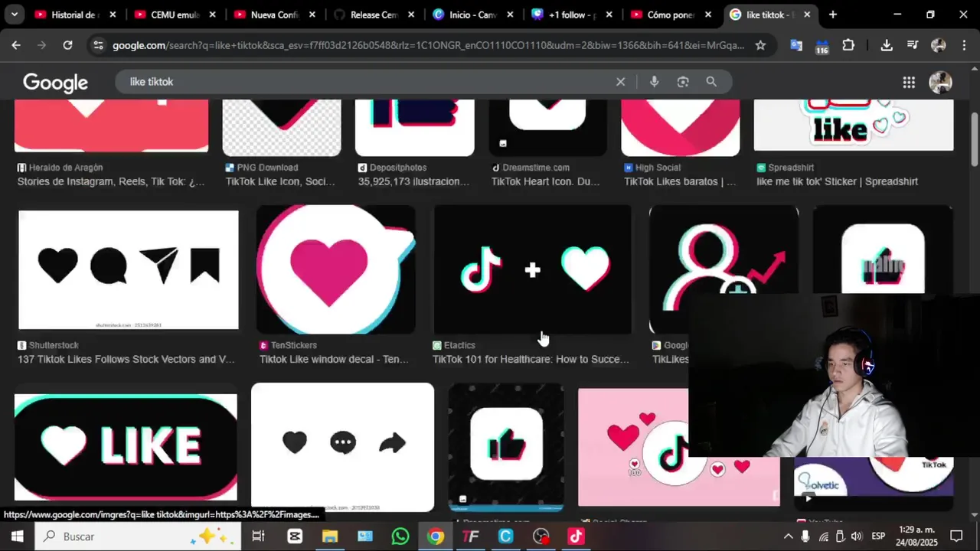Open the TF app on the taskbar
The image size is (980, 551).
[470, 536]
